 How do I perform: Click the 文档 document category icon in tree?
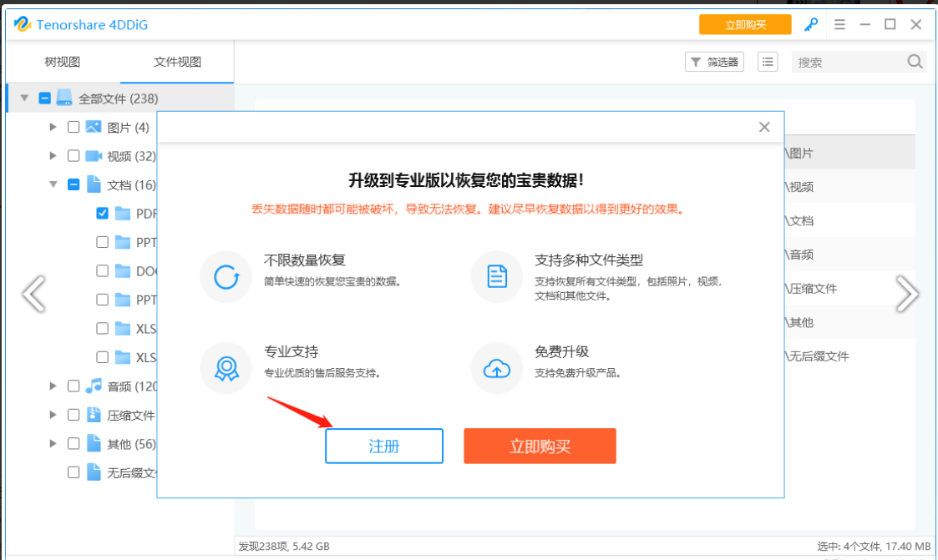click(x=94, y=184)
